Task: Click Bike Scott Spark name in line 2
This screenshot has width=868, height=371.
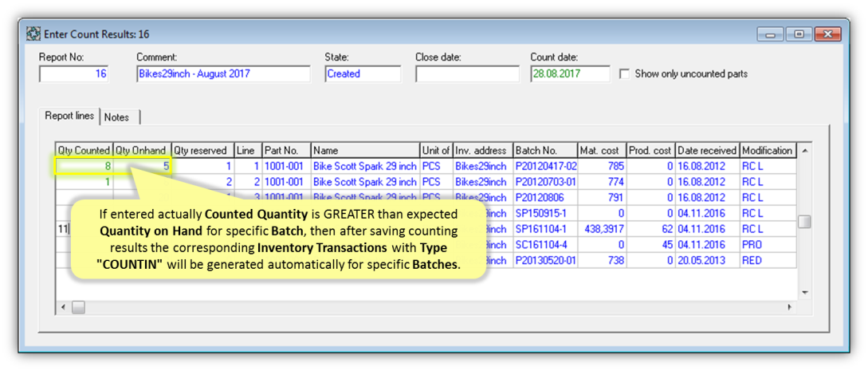Action: [365, 181]
